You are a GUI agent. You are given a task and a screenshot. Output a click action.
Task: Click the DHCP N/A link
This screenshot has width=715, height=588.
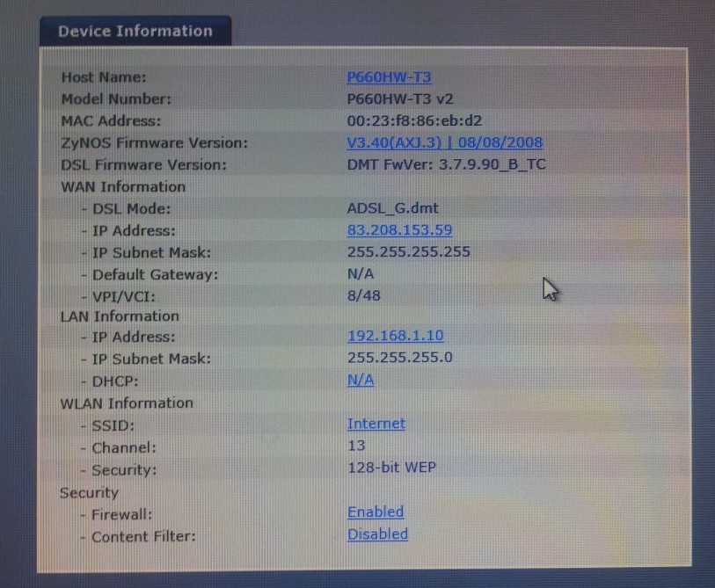(361, 380)
